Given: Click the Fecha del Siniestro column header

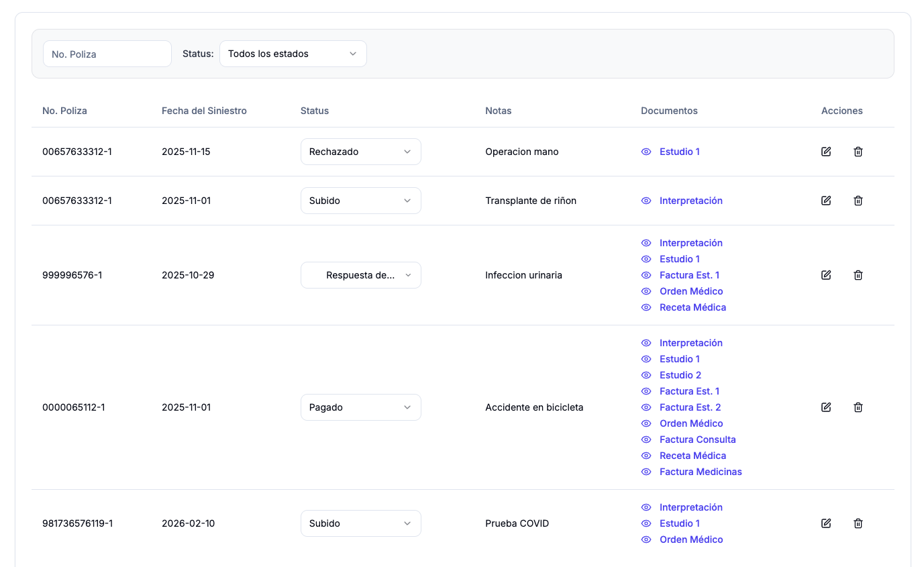Looking at the screenshot, I should (204, 111).
